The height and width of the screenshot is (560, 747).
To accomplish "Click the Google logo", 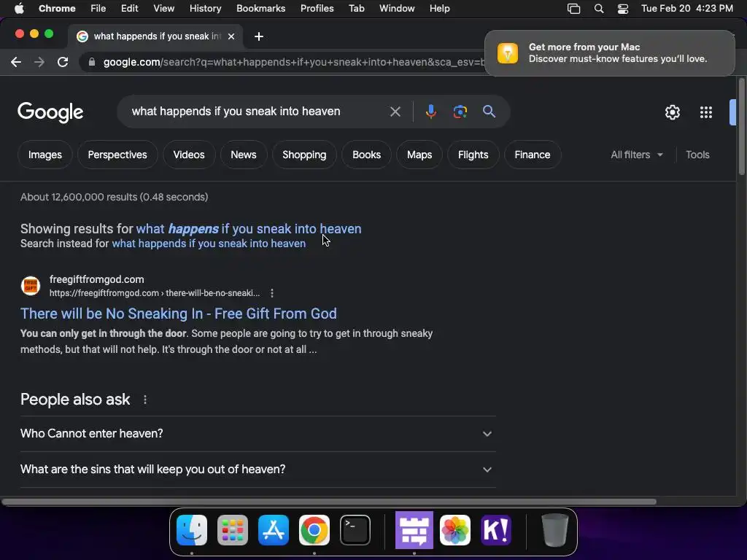I will tap(50, 112).
